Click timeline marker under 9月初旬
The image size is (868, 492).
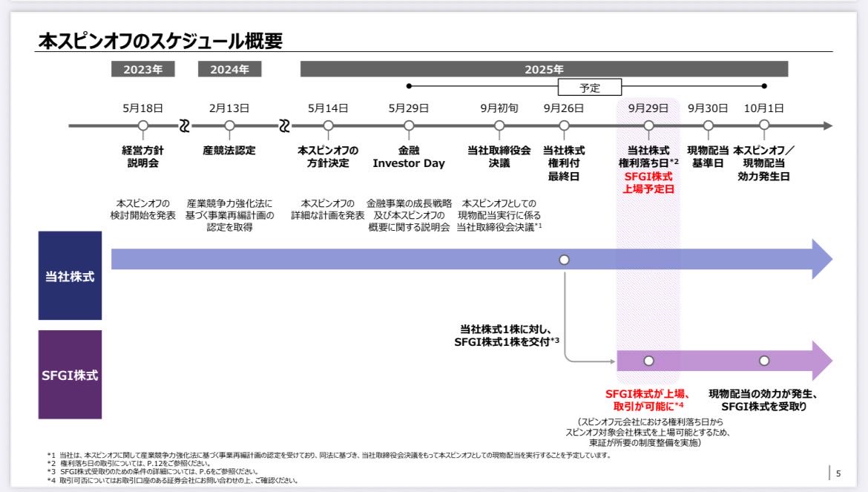[499, 125]
